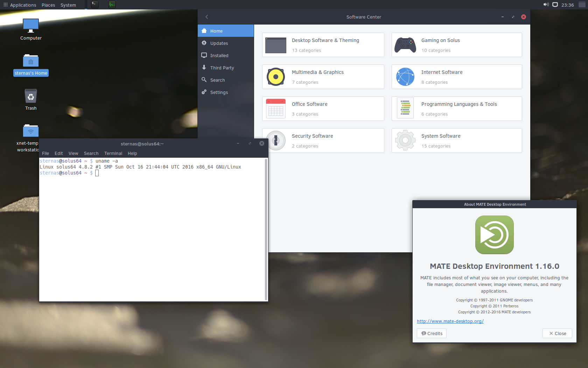Click the Third Party download arrow icon
The image size is (588, 368).
204,67
